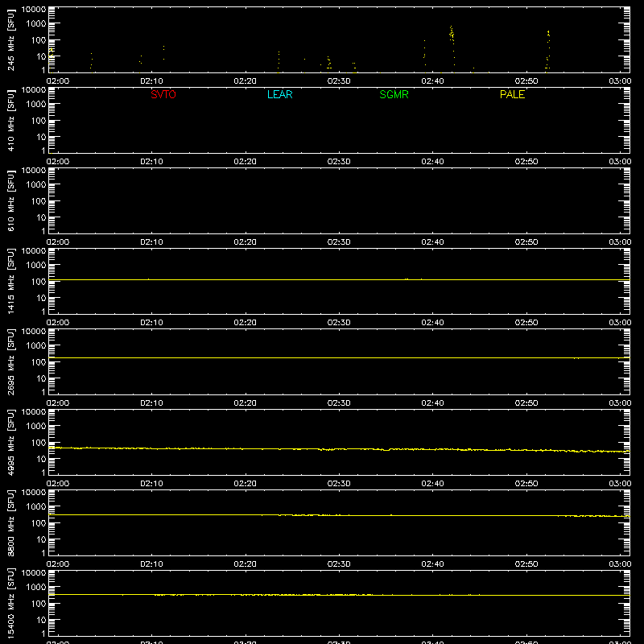Click the declining 4995 MHz flux trace
644x644 pixels.
(x=339, y=449)
